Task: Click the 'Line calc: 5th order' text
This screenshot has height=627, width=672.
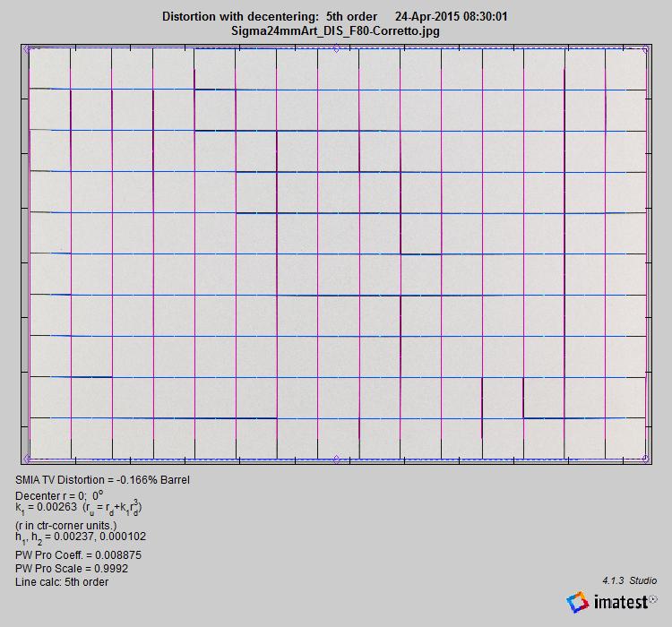Action: pyautogui.click(x=62, y=582)
